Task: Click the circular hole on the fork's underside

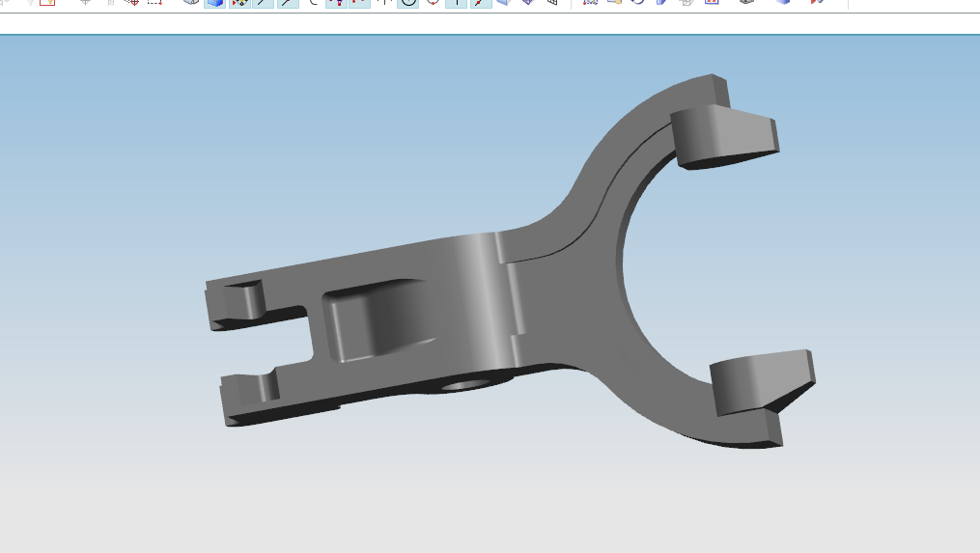Action: 465,383
